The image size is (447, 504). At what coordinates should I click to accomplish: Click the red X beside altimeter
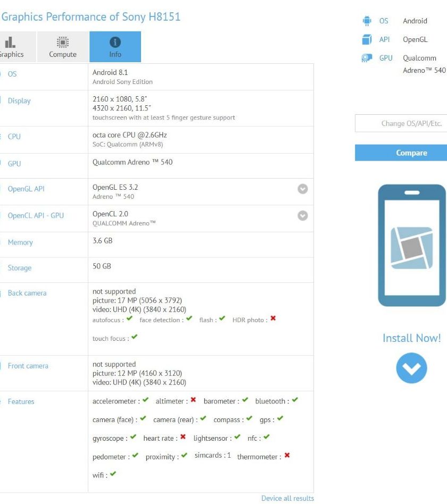pos(193,400)
